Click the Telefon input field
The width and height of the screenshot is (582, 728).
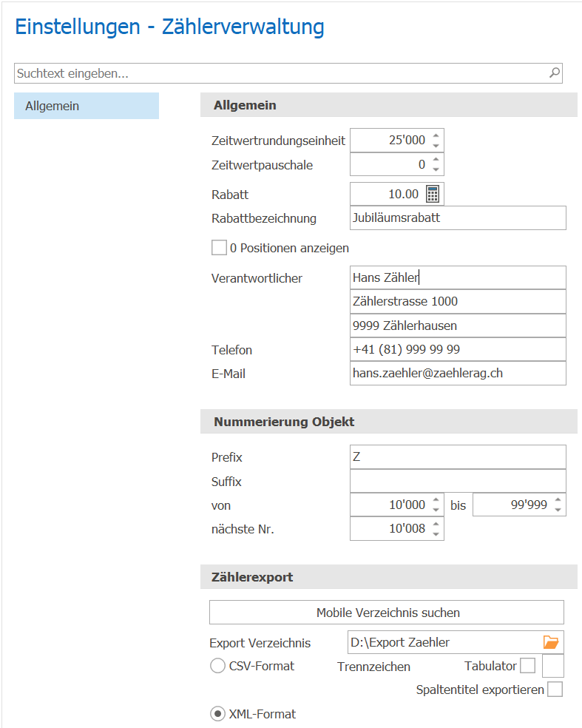(x=458, y=350)
